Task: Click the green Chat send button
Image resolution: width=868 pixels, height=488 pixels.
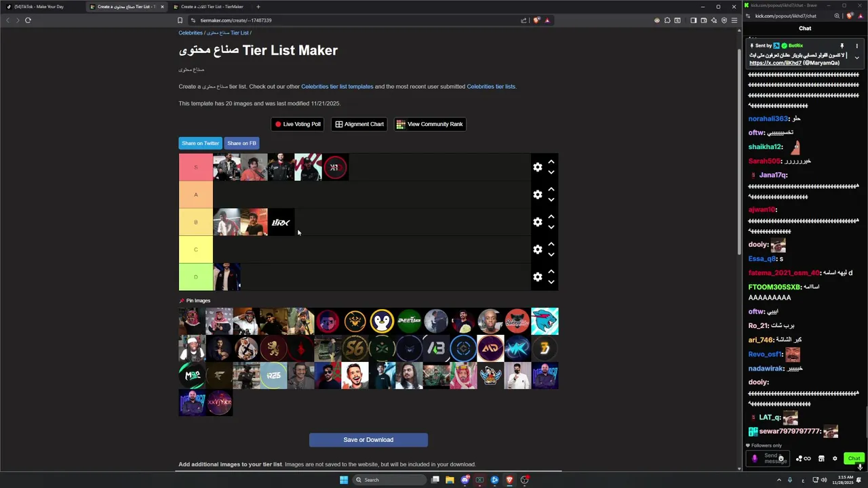Action: (854, 459)
